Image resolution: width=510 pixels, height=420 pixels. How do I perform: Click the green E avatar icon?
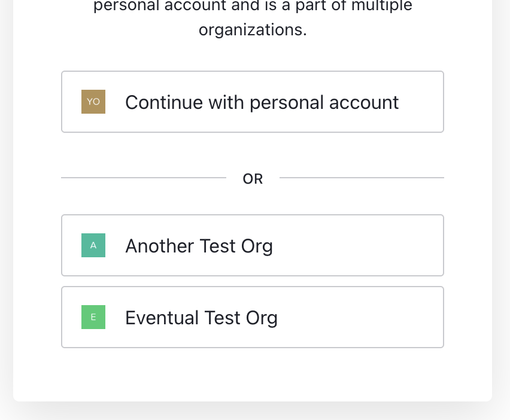point(93,317)
